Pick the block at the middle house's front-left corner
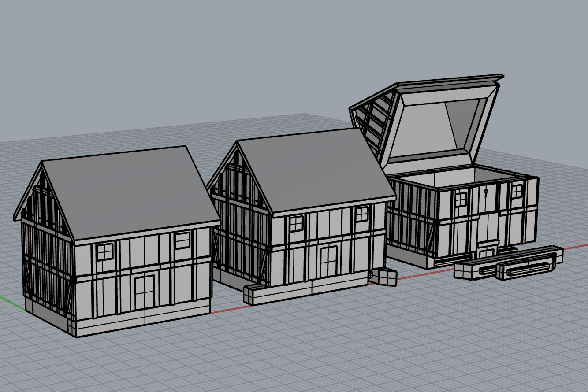Viewport: 588px width, 392px height. click(251, 295)
